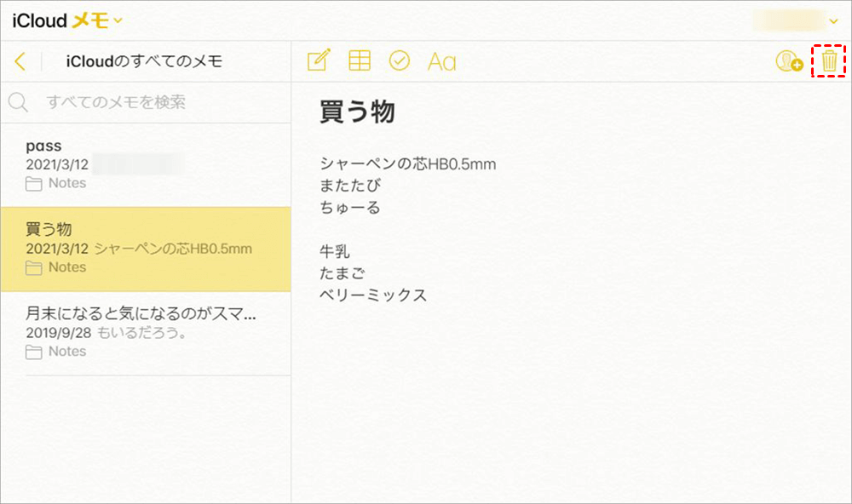Click the Notes folder label under 2019/9/28 note
The height and width of the screenshot is (504, 852).
(67, 352)
